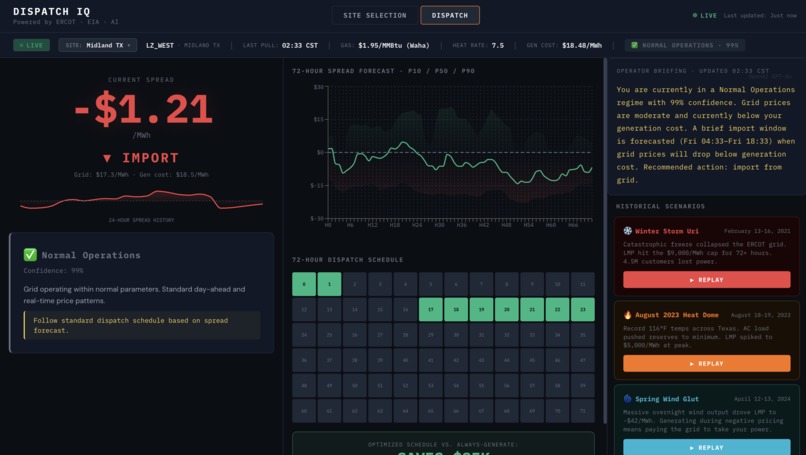Click the heat rate value 7.5
Screen dimensions: 806x455
(x=498, y=45)
